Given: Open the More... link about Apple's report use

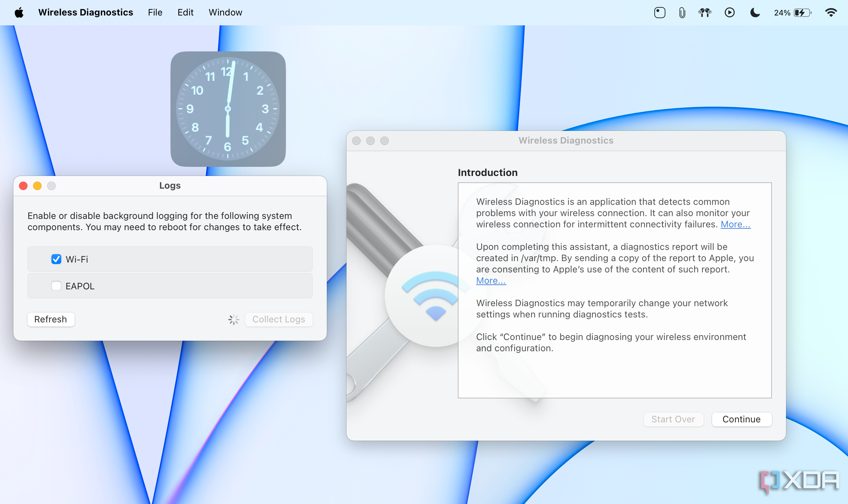Looking at the screenshot, I should click(x=491, y=281).
